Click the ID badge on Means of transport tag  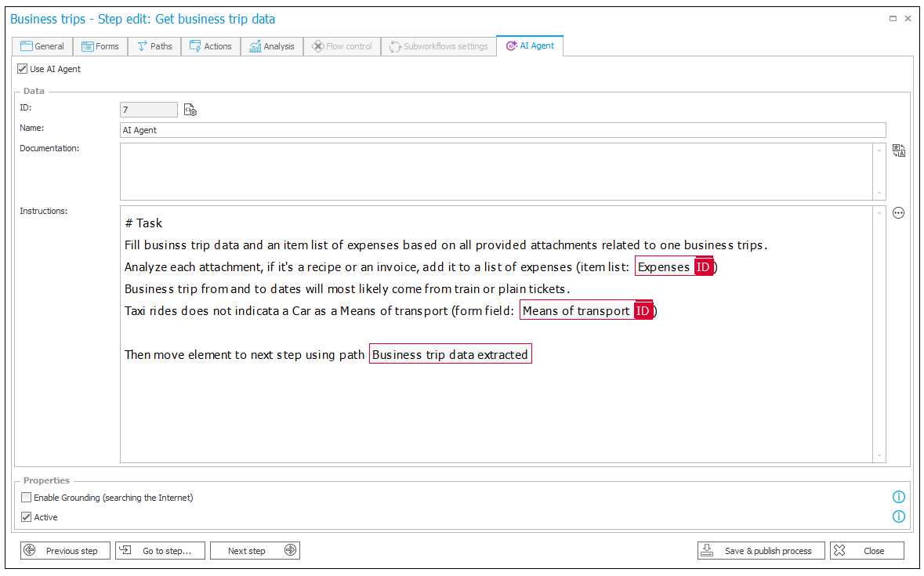click(643, 310)
